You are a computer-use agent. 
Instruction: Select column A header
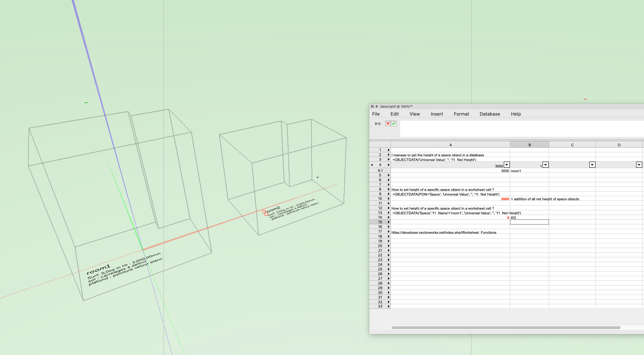450,145
